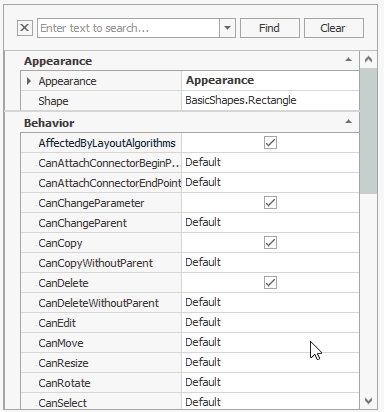Select the CanChangeParameter property name
The image size is (384, 412).
(91, 203)
